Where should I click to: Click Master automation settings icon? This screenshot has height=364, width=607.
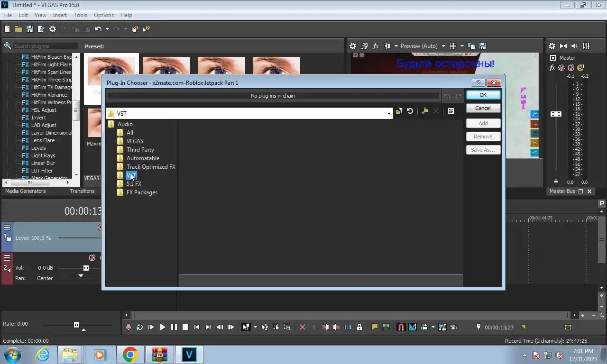tap(561, 68)
